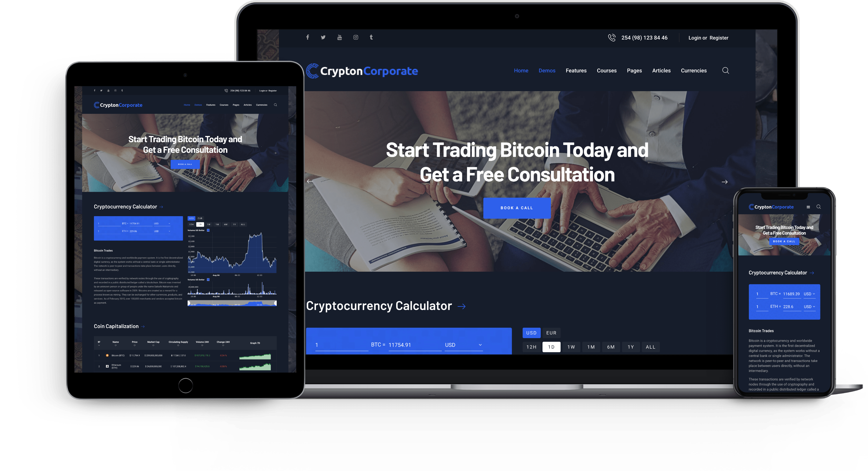Screen dimensions: 868x471
Task: Click the Facebook social media icon
Action: pyautogui.click(x=307, y=38)
